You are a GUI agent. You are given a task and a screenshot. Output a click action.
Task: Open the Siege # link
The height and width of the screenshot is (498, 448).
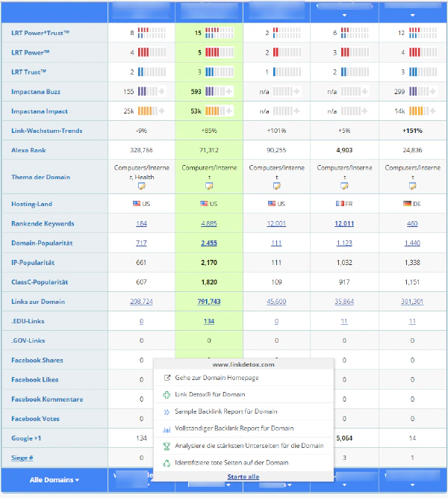click(22, 458)
